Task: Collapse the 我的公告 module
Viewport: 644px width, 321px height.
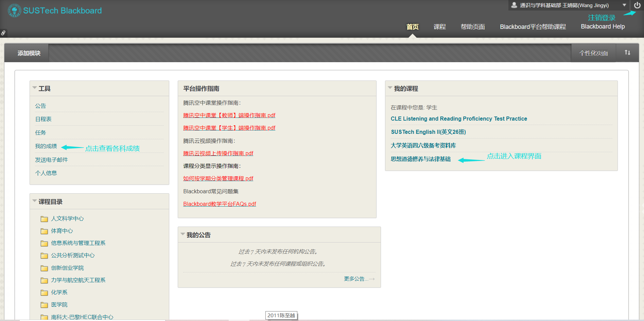Action: click(183, 234)
